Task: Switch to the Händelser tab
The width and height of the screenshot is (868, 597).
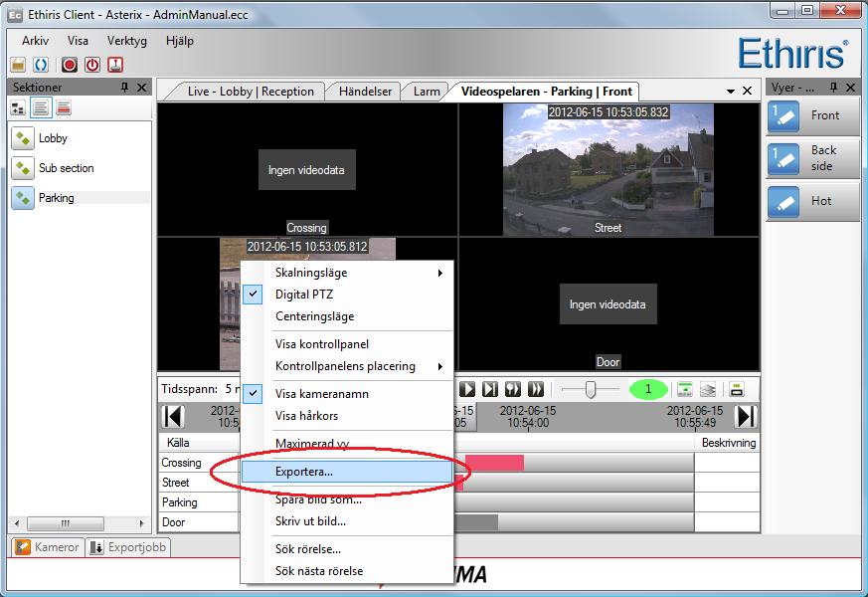Action: point(365,92)
